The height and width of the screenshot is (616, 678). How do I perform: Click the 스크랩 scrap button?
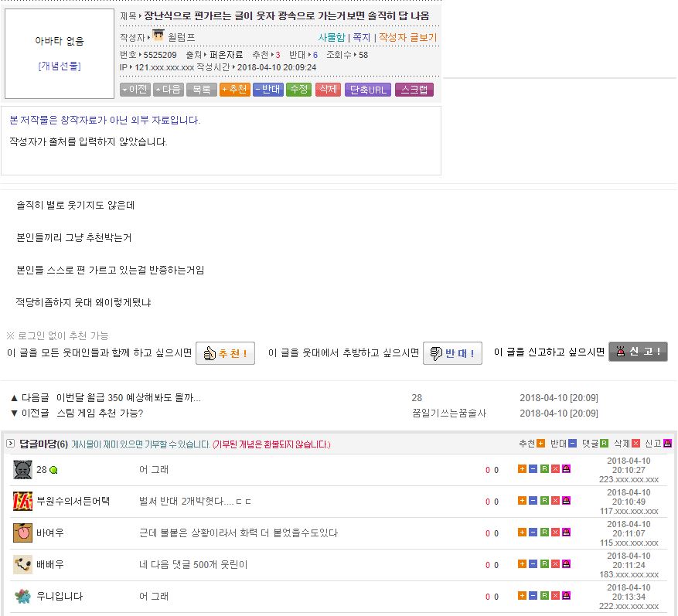click(414, 90)
